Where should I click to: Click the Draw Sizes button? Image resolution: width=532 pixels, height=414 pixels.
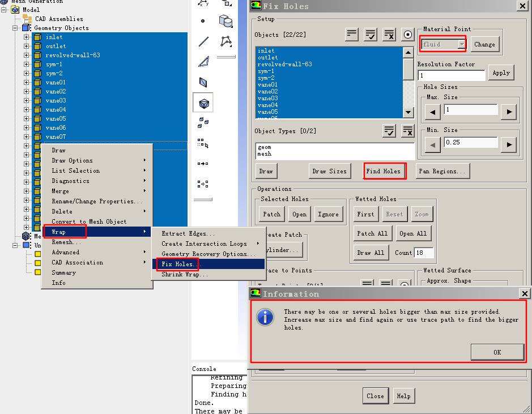click(329, 171)
